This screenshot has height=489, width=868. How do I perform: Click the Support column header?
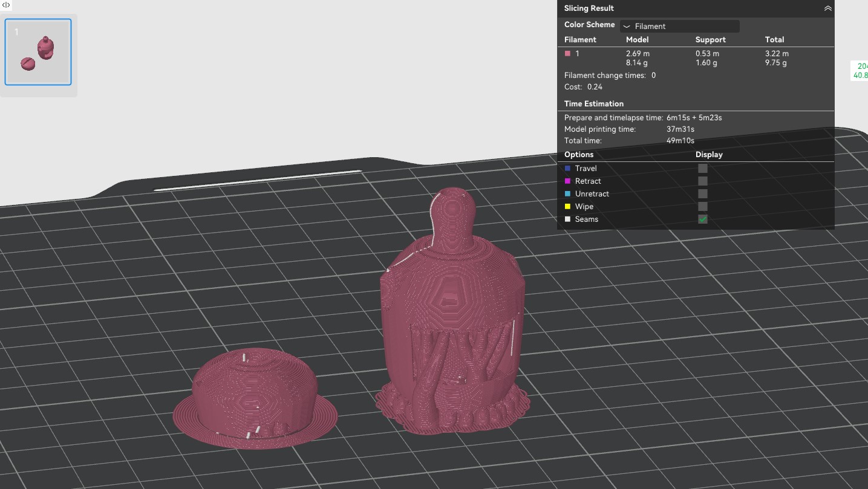[710, 39]
